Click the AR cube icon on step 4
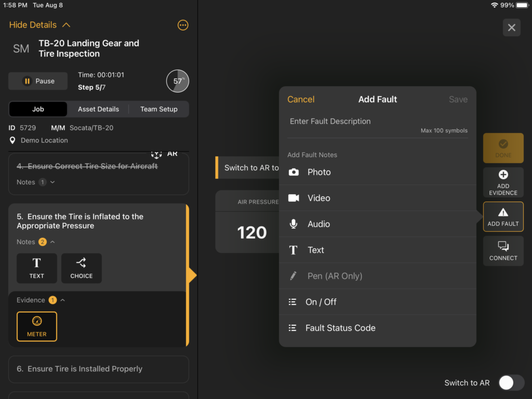The height and width of the screenshot is (399, 532). pos(156,154)
